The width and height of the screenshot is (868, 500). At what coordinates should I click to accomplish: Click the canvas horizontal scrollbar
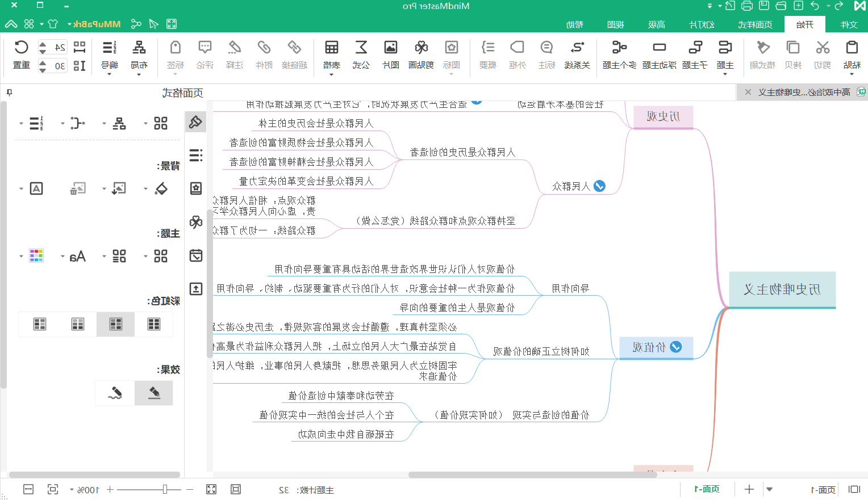coord(533,474)
